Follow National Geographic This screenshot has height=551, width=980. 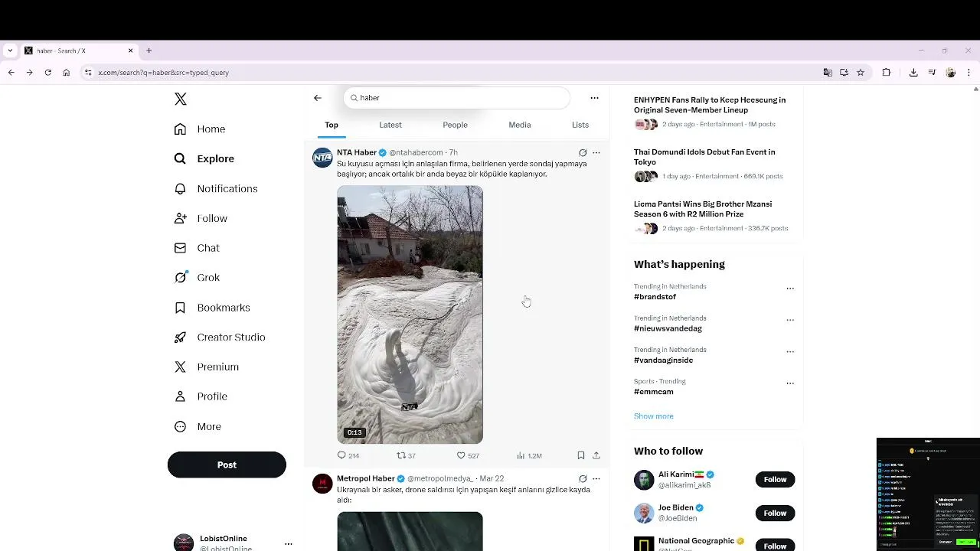coord(775,545)
